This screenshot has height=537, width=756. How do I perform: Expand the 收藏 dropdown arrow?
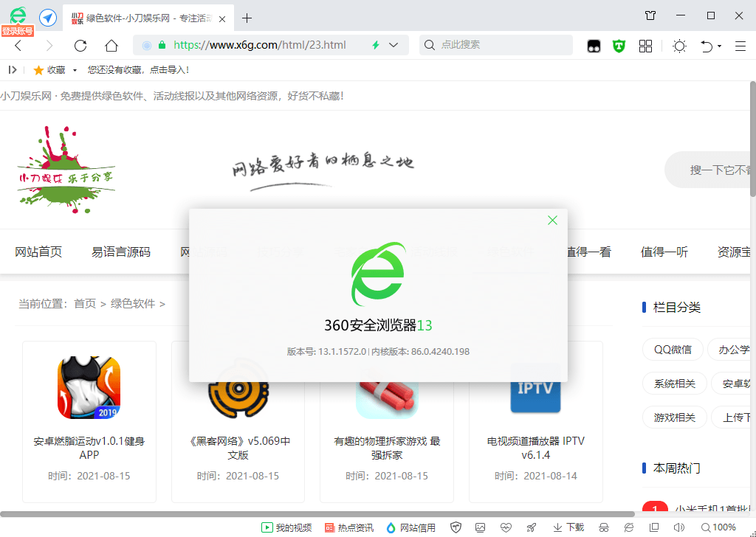click(x=75, y=70)
